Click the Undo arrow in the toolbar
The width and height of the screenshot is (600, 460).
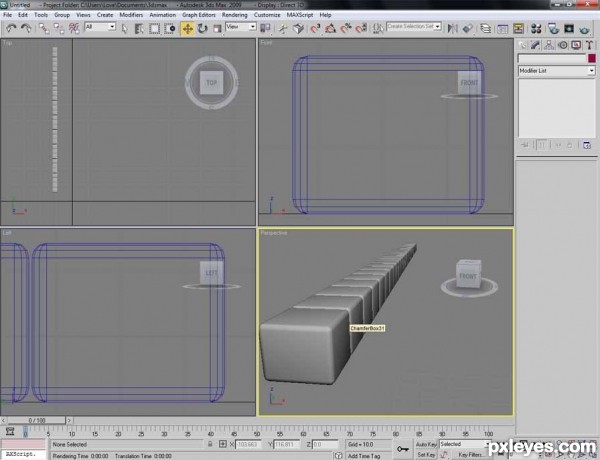click(11, 28)
